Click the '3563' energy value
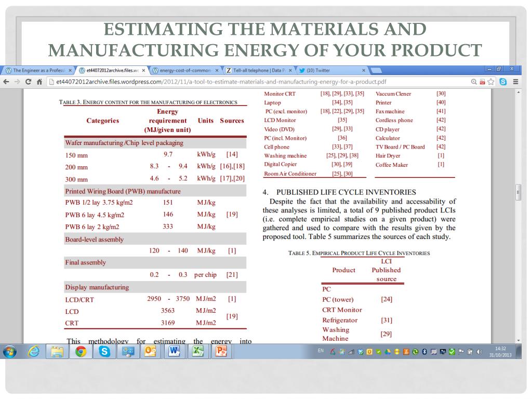The image size is (532, 399). (x=168, y=311)
